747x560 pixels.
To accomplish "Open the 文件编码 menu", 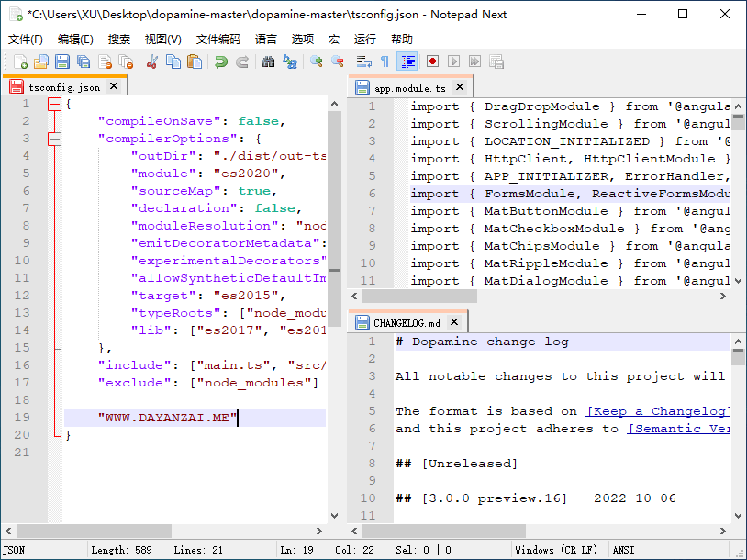I will coord(217,39).
